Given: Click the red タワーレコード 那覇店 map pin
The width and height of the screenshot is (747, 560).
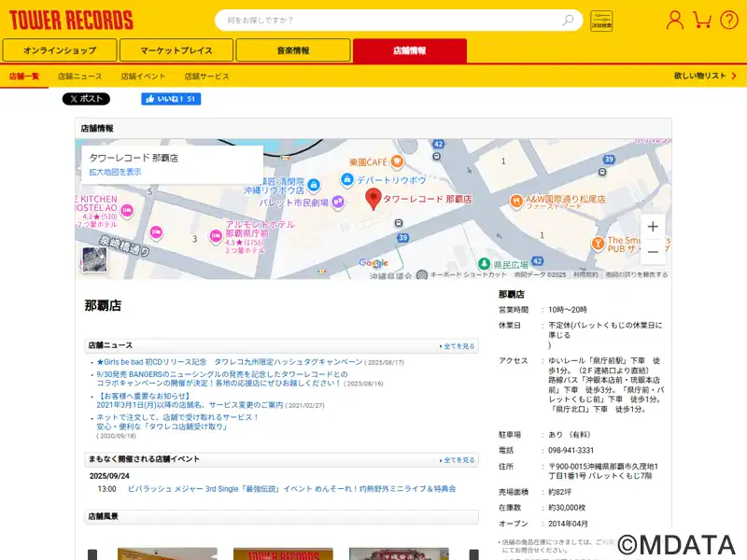Looking at the screenshot, I should coord(373,199).
